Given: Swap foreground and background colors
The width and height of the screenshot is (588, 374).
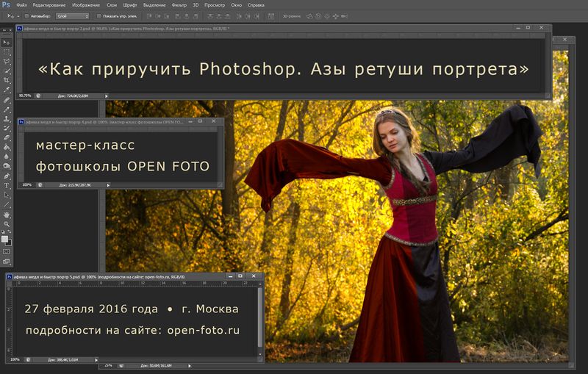Looking at the screenshot, I should pyautogui.click(x=10, y=232).
